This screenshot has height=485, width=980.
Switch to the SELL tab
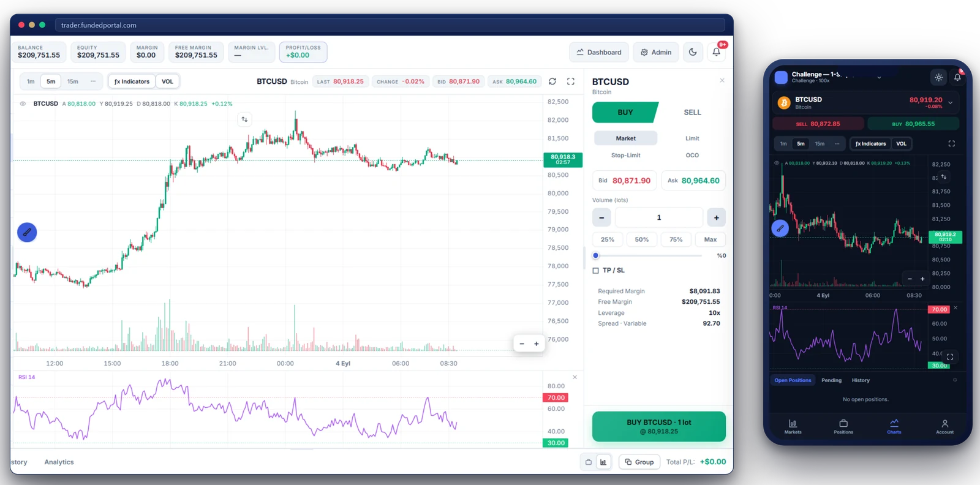tap(692, 113)
